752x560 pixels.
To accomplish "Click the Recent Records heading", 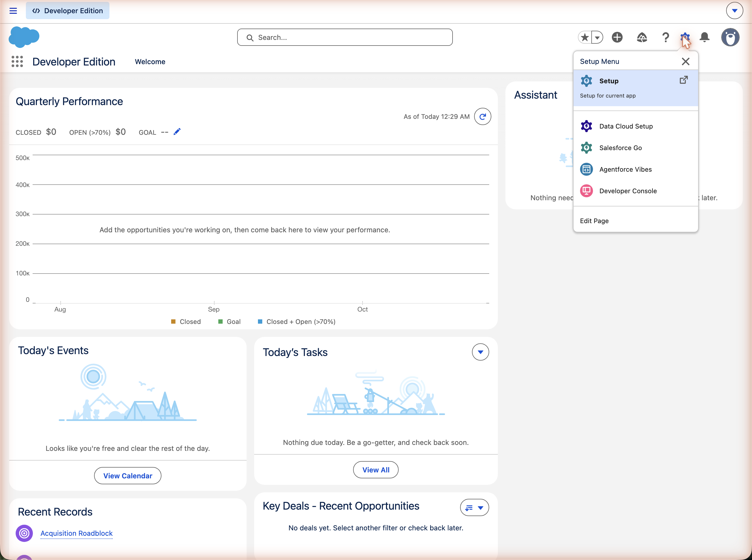I will pyautogui.click(x=55, y=512).
